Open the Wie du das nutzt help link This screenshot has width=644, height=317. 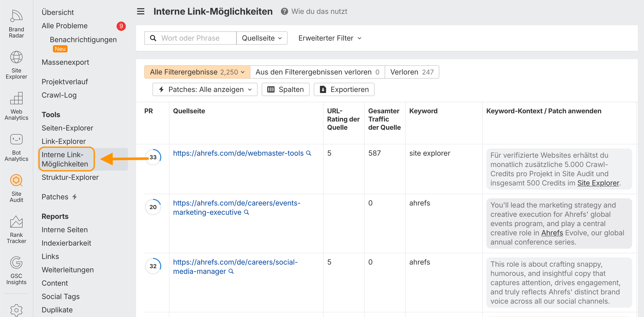(x=319, y=12)
